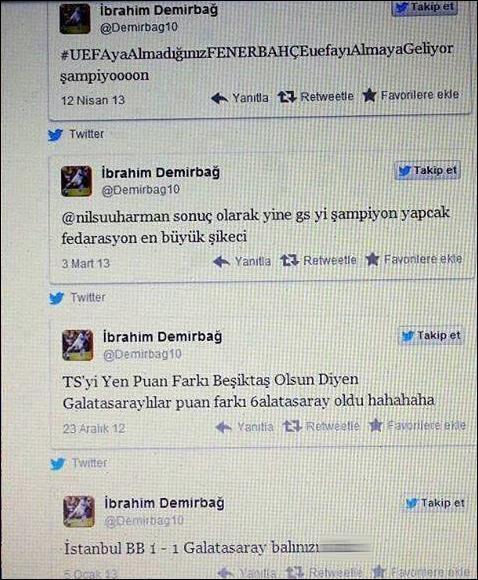Click Yanıtla text on 23 Aralık 12 tweet

(x=255, y=427)
